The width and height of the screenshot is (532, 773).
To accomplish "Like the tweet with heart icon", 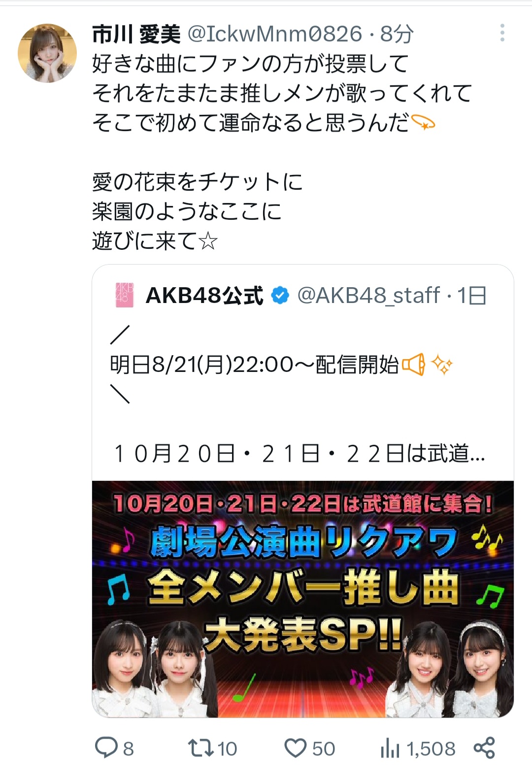I will point(296,748).
